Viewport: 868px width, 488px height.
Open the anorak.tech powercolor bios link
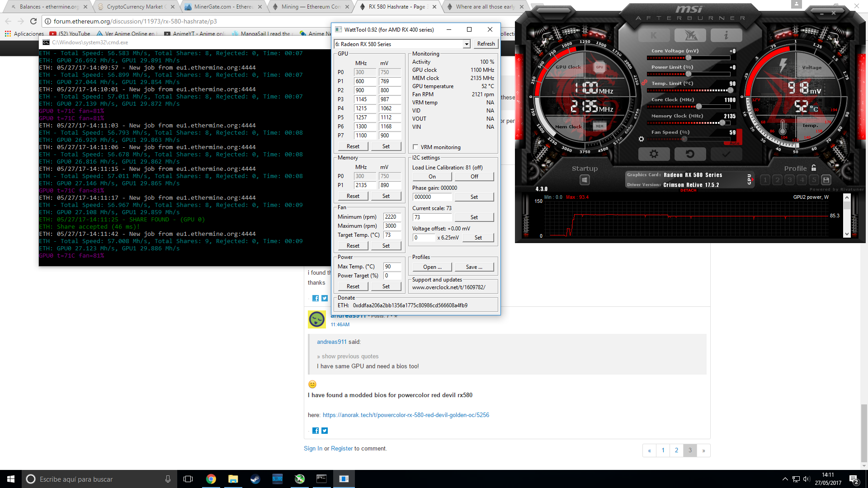pos(406,415)
